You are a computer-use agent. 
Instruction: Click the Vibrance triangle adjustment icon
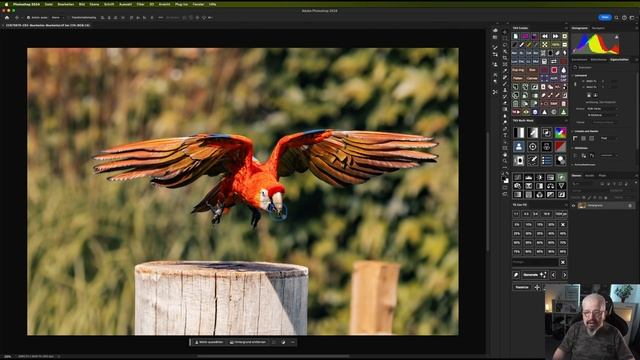[561, 186]
